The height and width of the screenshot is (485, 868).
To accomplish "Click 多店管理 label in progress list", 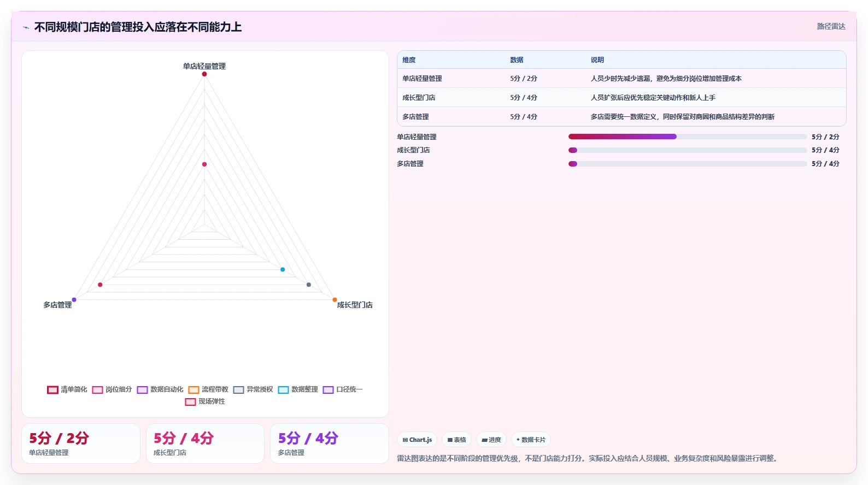I will point(410,164).
